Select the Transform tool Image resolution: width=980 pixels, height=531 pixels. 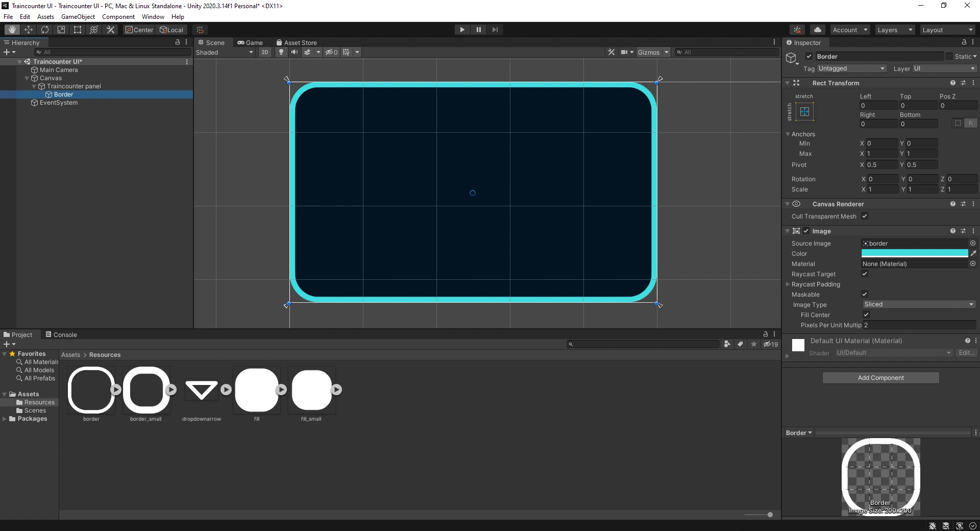tap(94, 30)
